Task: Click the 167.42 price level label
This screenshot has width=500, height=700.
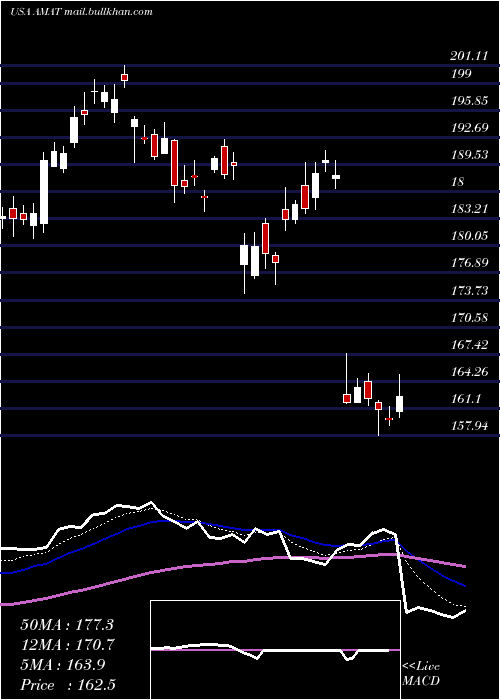Action: (469, 345)
